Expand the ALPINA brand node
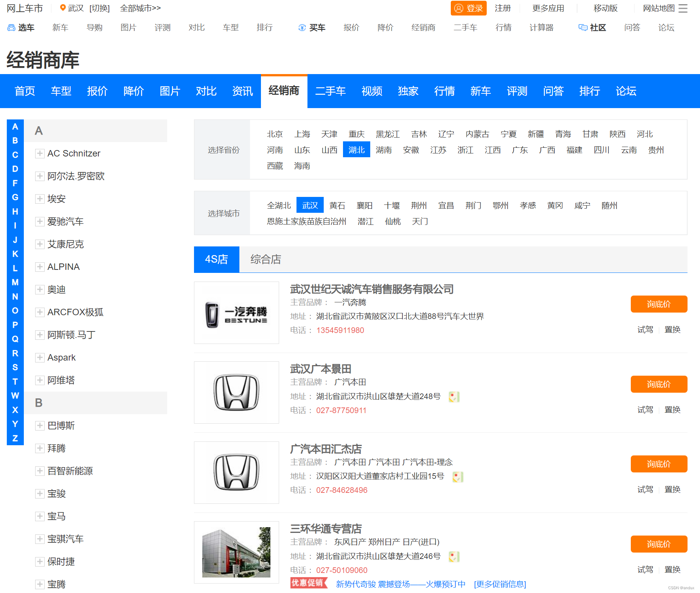700x593 pixels. [40, 267]
